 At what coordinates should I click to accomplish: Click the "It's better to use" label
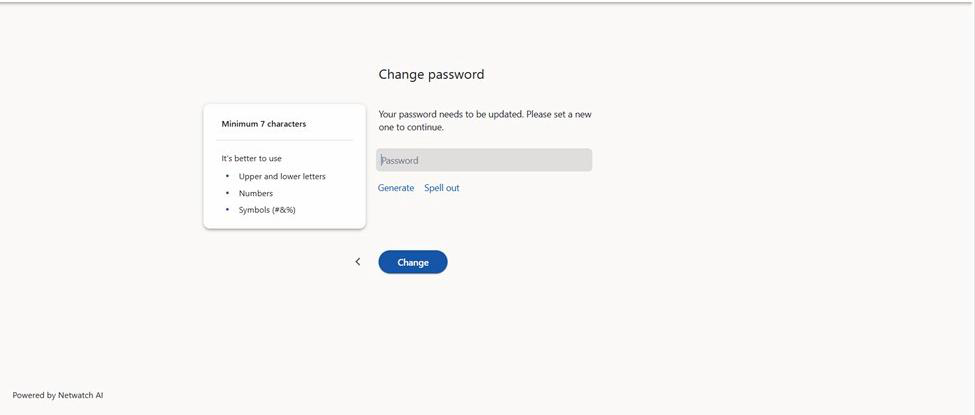[251, 159]
